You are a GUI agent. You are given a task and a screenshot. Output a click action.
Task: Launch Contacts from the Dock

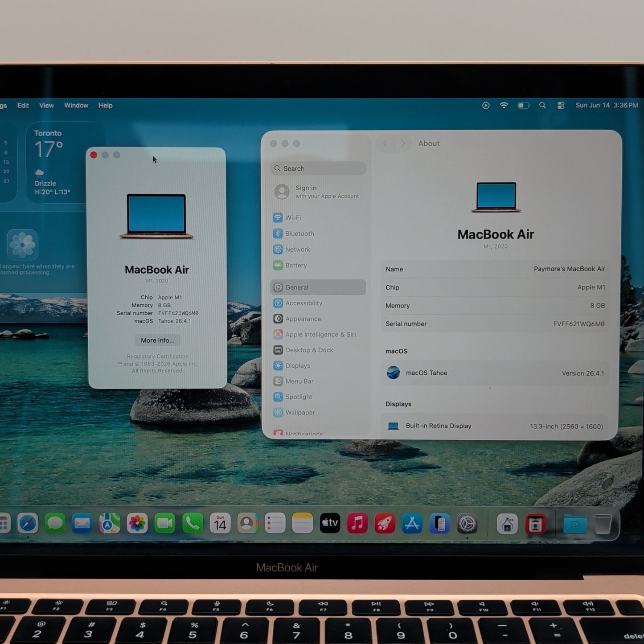[x=247, y=523]
